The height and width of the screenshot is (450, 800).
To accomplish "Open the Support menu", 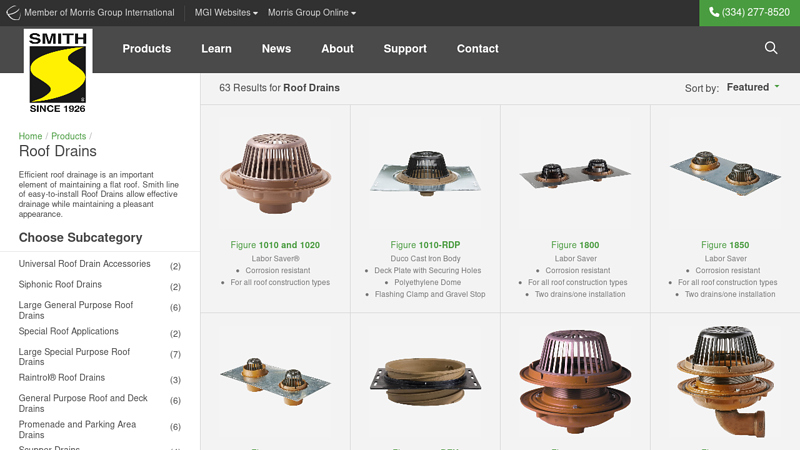I will tap(405, 48).
